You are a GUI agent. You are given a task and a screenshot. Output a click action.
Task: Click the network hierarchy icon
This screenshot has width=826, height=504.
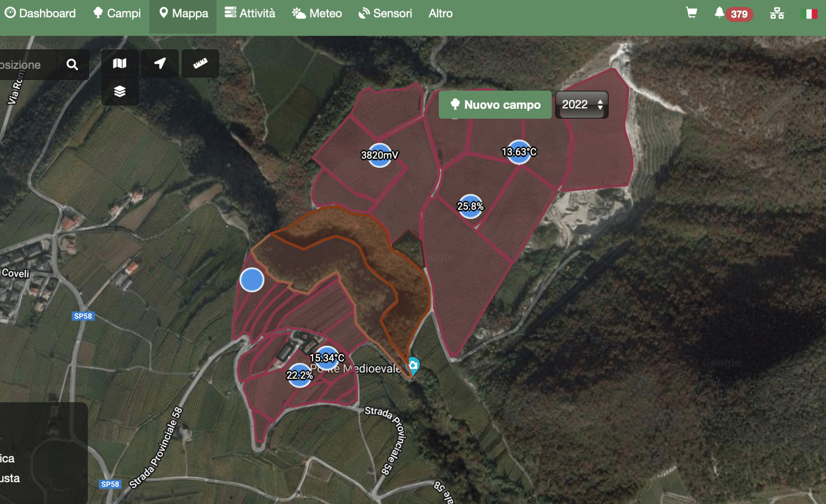point(777,13)
